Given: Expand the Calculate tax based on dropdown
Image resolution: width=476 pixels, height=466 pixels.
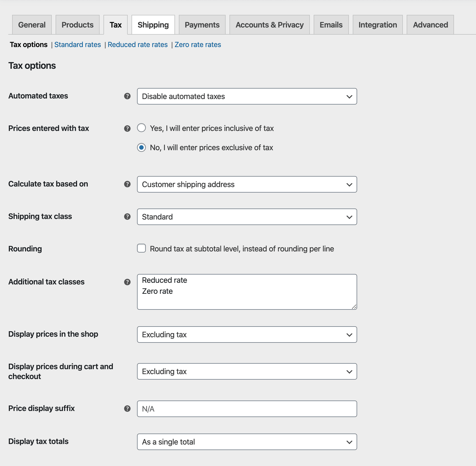Looking at the screenshot, I should 247,184.
